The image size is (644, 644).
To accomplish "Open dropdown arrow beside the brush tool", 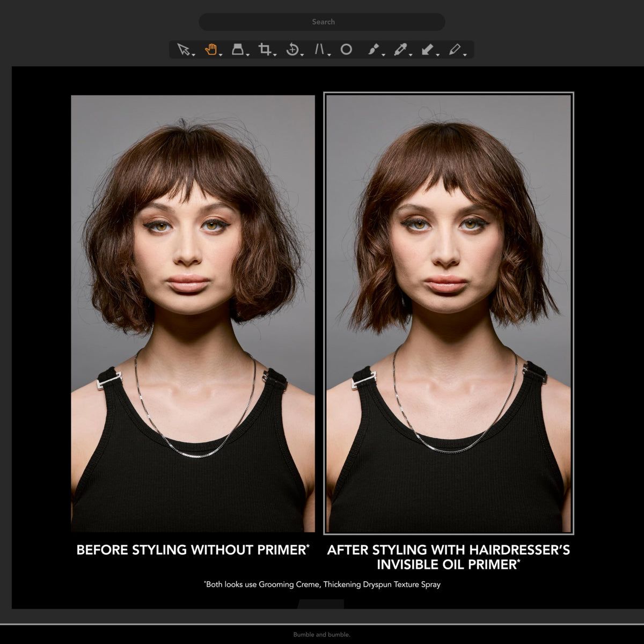I will tap(383, 55).
